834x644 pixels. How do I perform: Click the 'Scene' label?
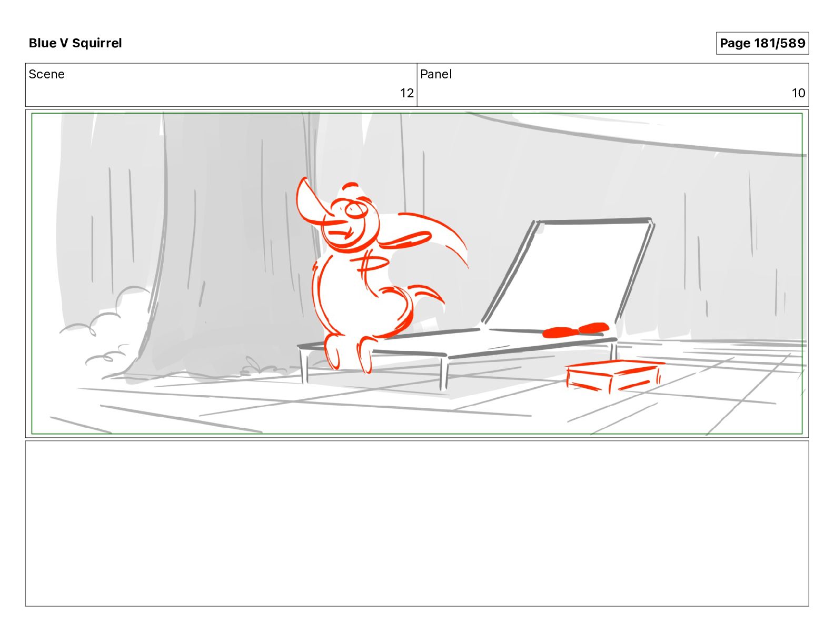coord(46,74)
